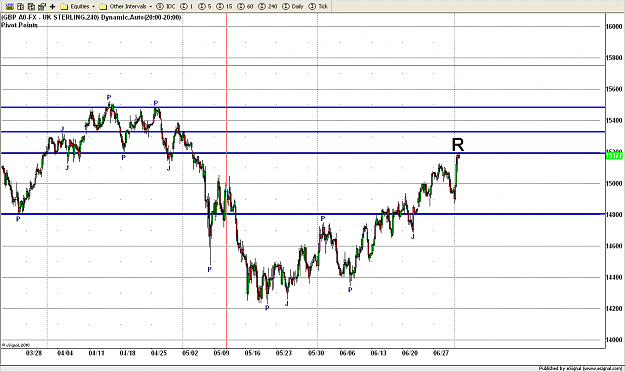Switch chart to Daily interval
This screenshot has height=372, width=625.
293,6
